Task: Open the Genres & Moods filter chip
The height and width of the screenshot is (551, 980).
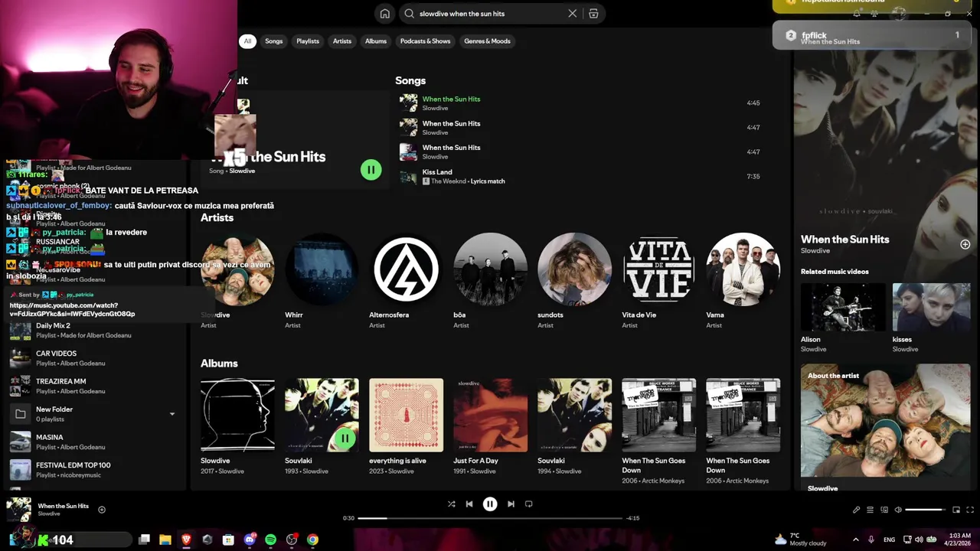Action: [487, 41]
